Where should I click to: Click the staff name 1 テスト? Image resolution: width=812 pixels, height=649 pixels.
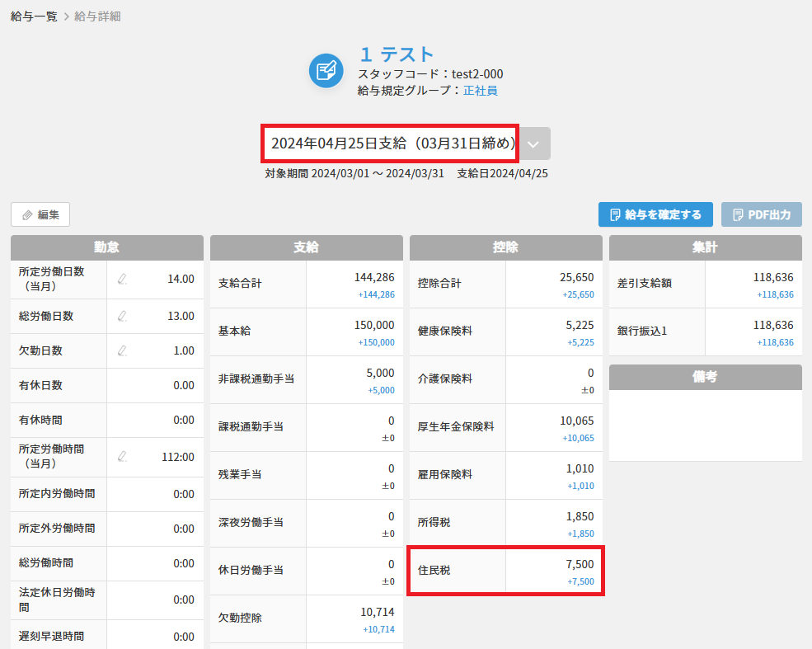point(397,54)
